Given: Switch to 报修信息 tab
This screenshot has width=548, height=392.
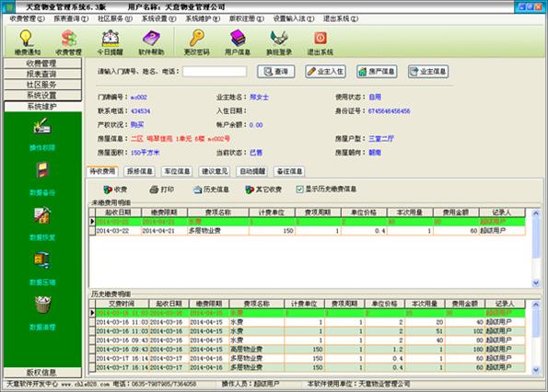Looking at the screenshot, I should click(x=140, y=171).
